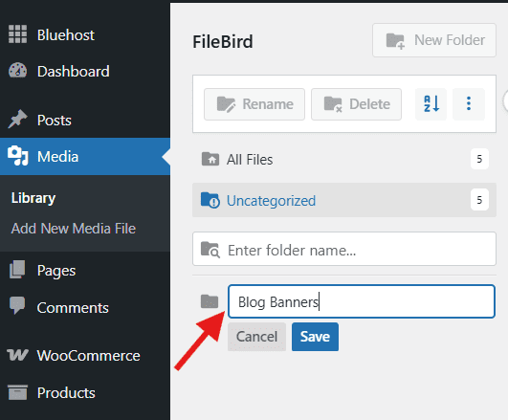
Task: Open the three-dot more options menu
Action: (x=469, y=104)
